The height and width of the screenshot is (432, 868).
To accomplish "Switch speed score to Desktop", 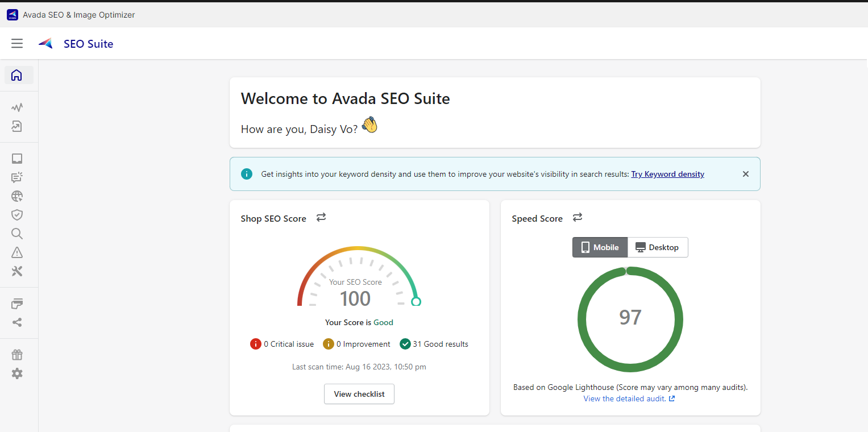I will point(658,247).
